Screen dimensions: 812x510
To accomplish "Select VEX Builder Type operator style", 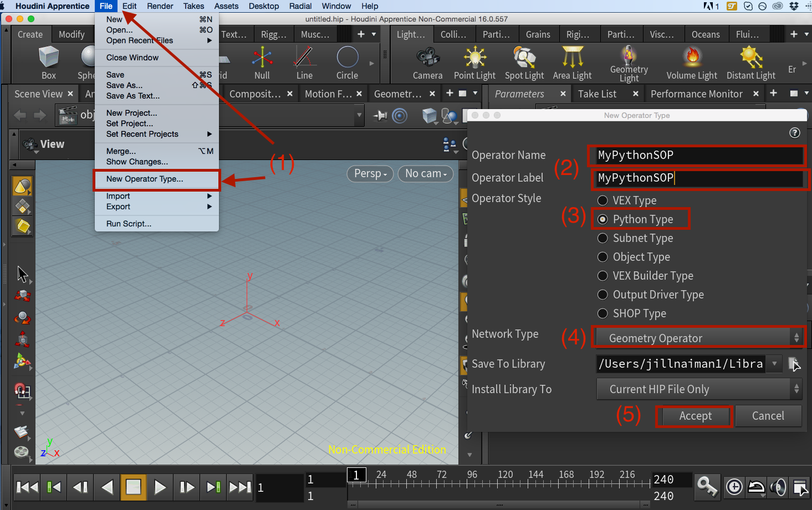I will [x=602, y=276].
